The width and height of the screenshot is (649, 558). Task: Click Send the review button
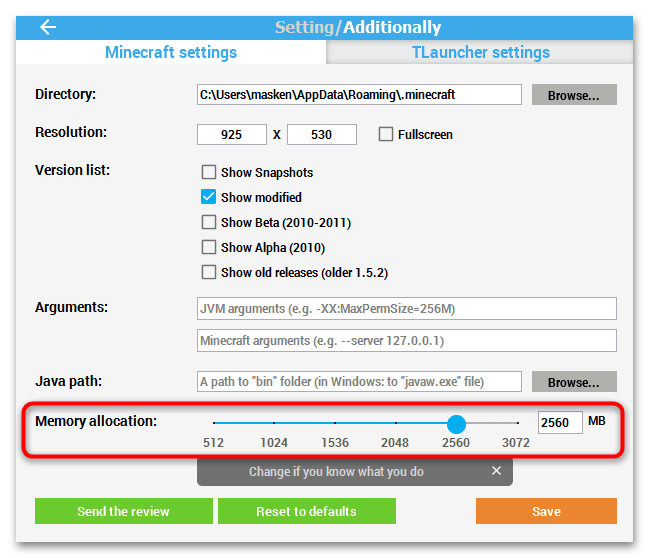point(124,511)
